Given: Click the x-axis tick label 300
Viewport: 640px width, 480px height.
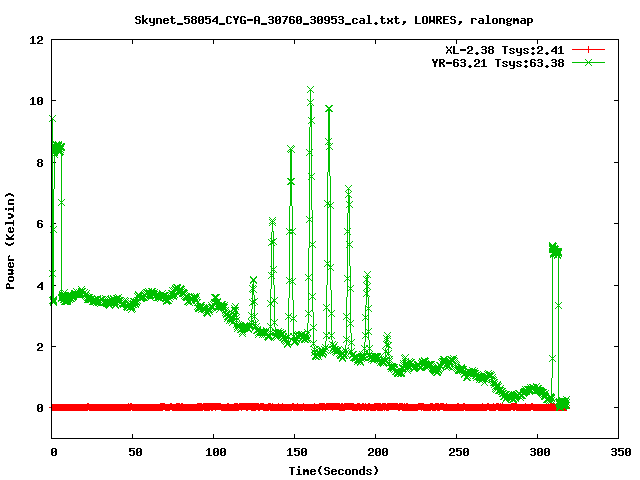Looking at the screenshot, I should tap(540, 452).
